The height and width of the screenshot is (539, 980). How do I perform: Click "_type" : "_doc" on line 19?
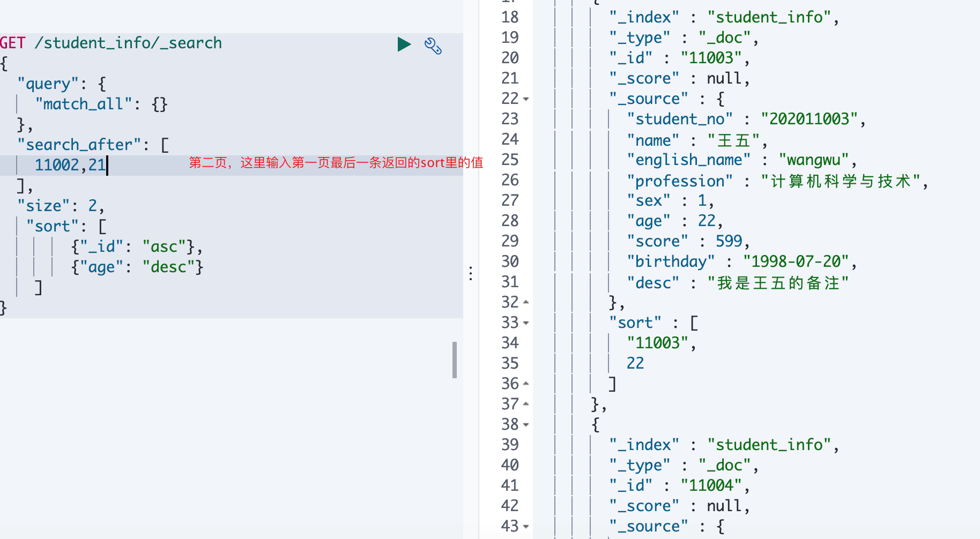[x=684, y=38]
